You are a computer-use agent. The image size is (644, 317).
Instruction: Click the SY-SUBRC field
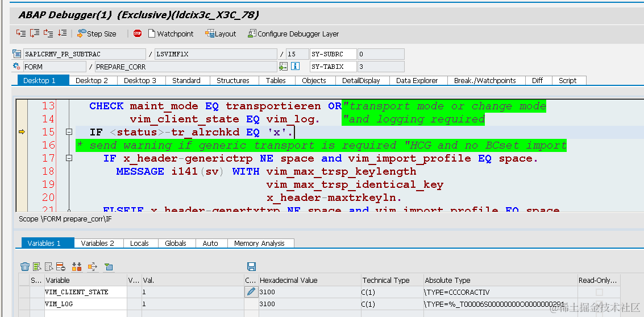coord(333,54)
